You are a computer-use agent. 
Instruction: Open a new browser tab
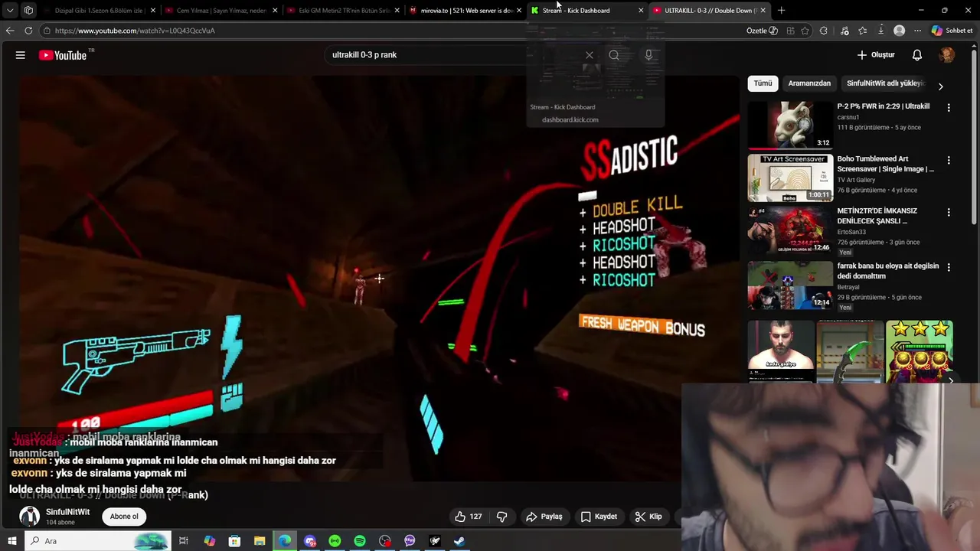click(781, 11)
